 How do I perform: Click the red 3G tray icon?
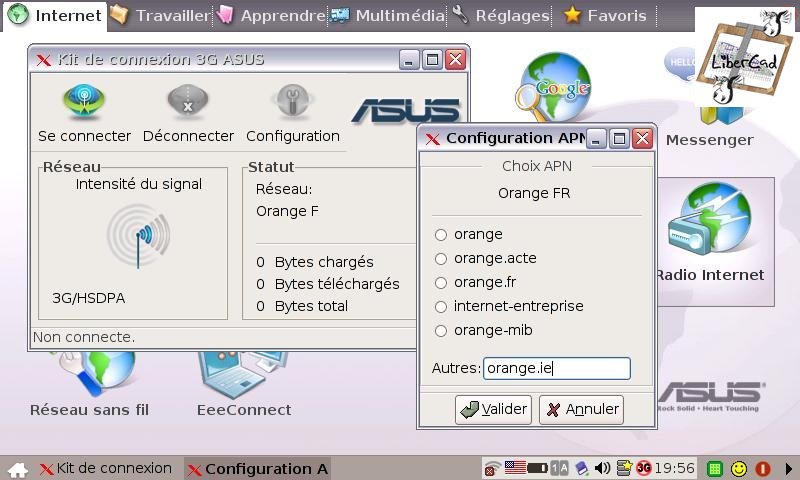point(644,468)
